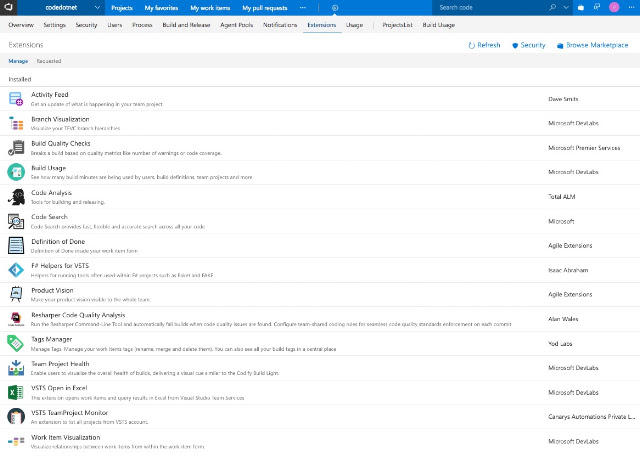This screenshot has height=464, width=640.
Task: Select the Manage sub-tab
Action: (18, 61)
